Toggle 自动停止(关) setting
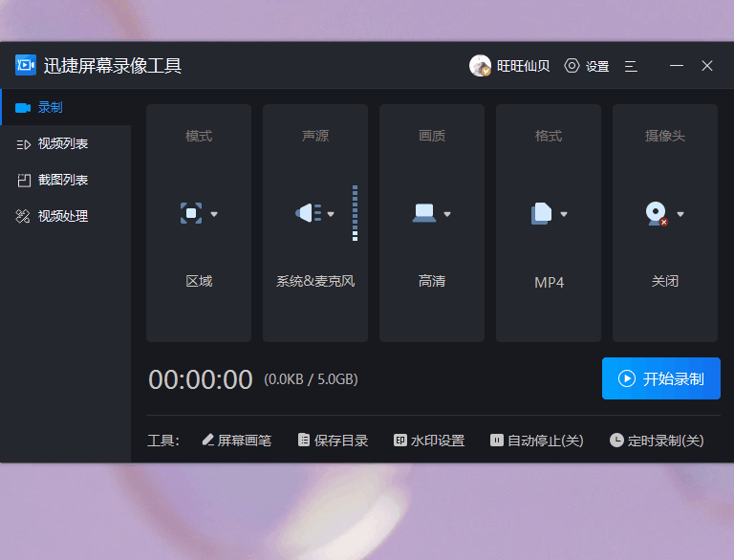 [537, 441]
